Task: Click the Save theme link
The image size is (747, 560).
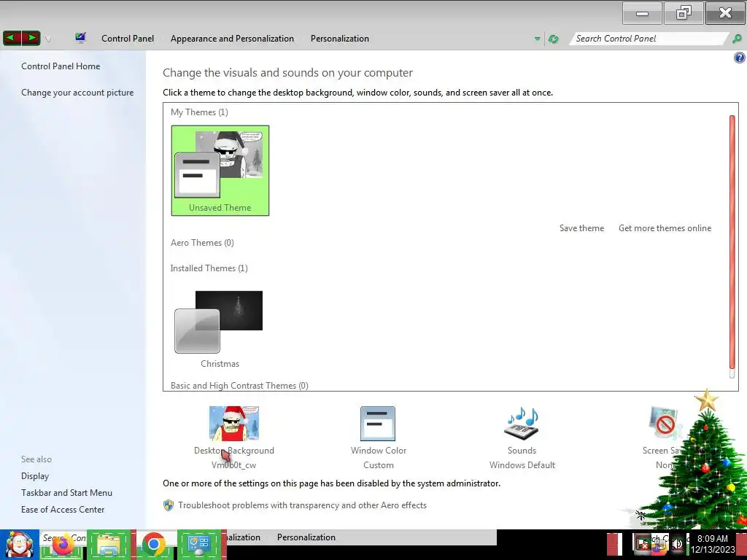Action: tap(581, 228)
